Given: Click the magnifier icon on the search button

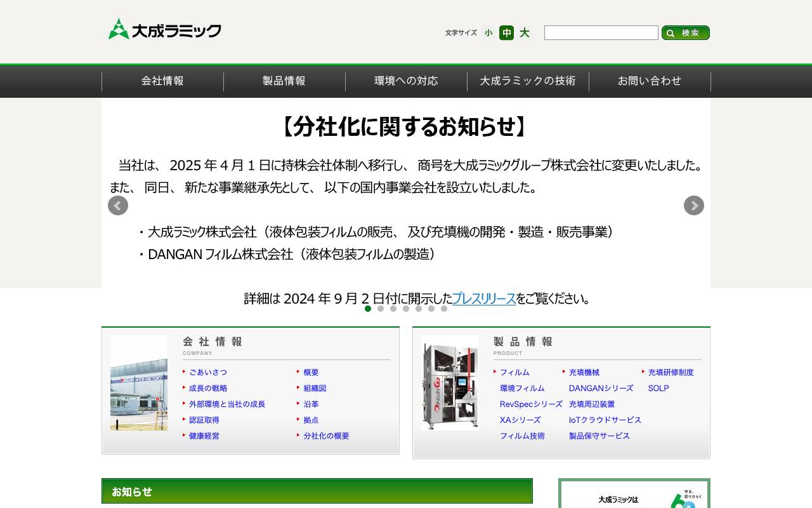Looking at the screenshot, I should coord(671,33).
